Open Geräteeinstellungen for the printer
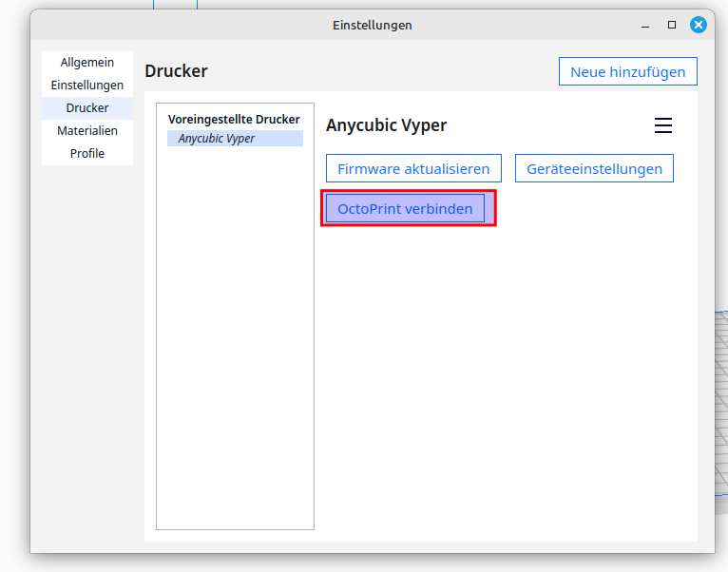 (x=594, y=169)
